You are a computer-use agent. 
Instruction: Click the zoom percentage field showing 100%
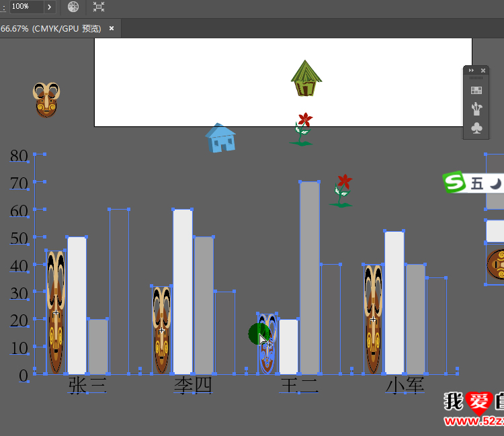pos(26,7)
